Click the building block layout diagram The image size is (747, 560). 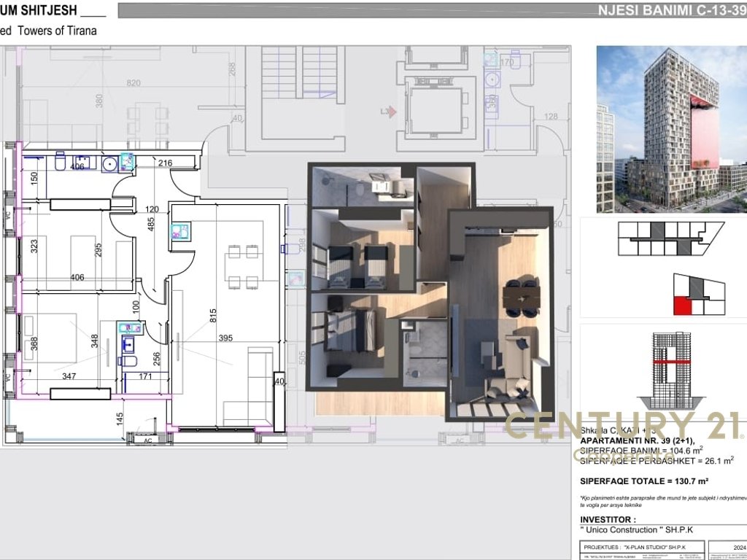point(671,238)
